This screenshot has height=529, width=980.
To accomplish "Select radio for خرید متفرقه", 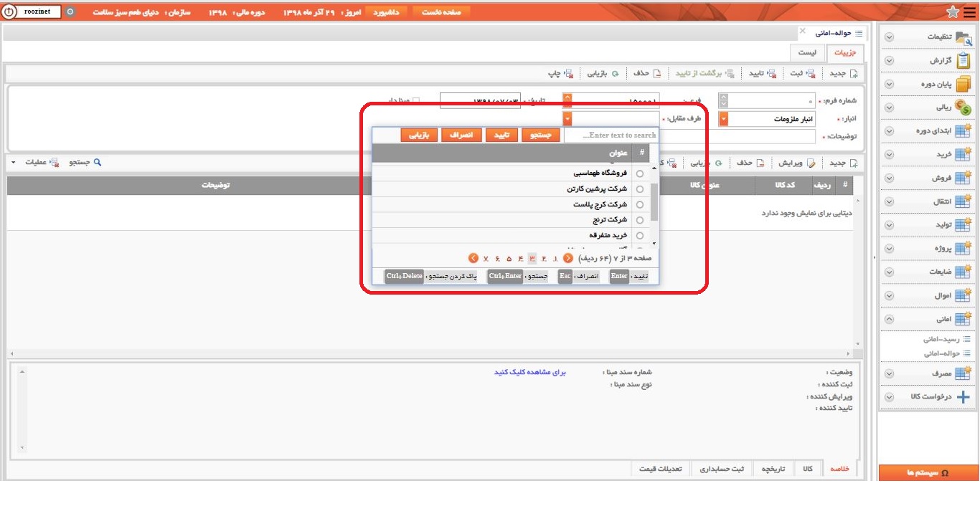I will [x=640, y=236].
